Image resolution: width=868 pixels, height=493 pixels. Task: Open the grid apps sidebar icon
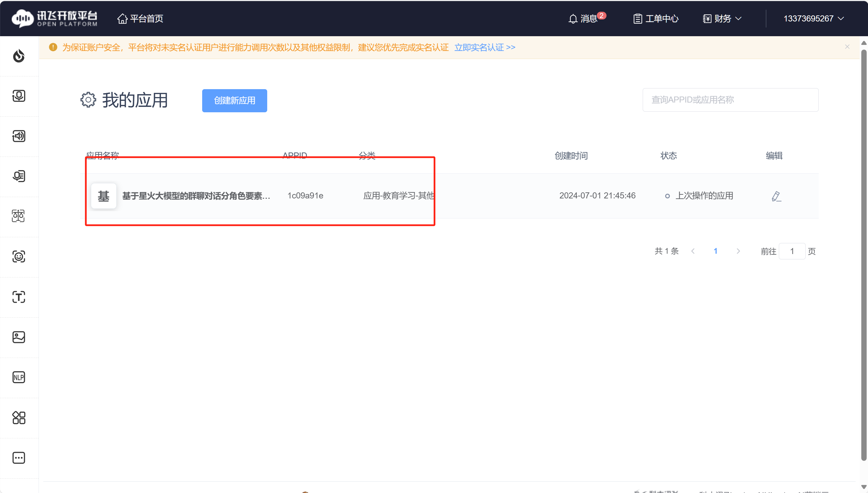(19, 418)
